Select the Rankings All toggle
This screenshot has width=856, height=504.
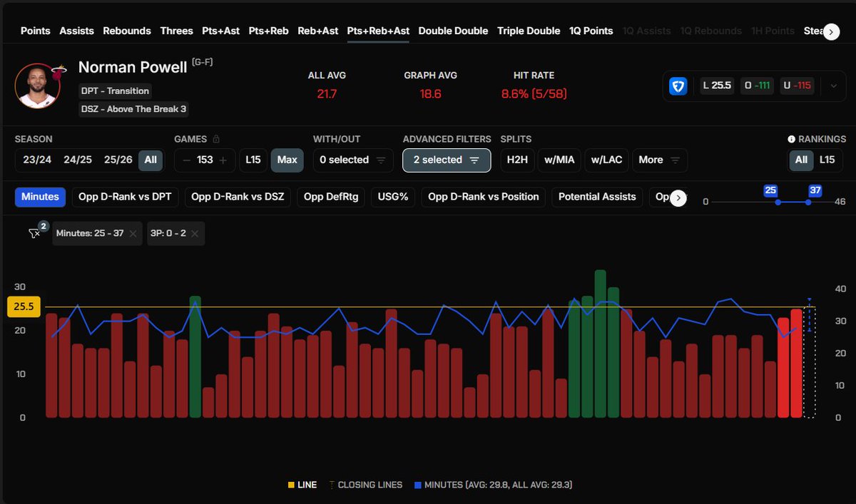tap(801, 160)
